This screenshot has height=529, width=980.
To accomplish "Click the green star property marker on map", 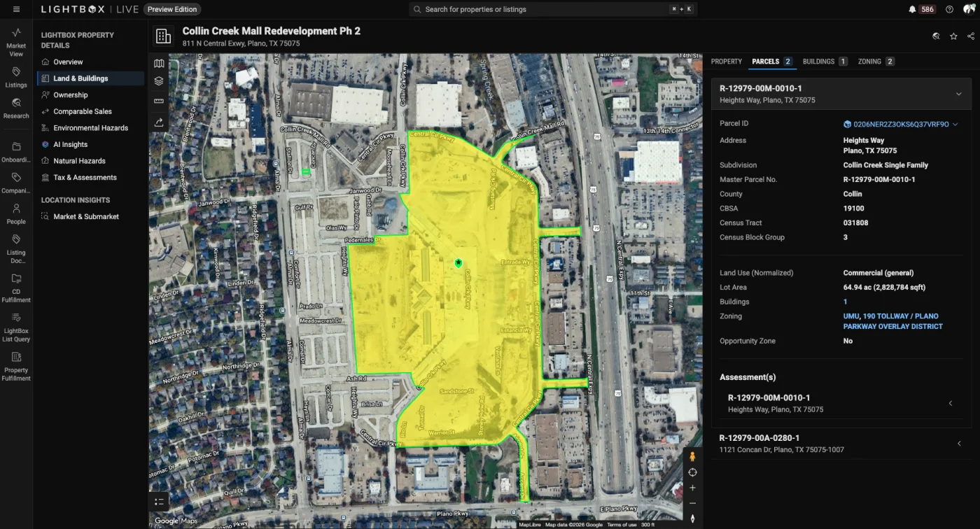I will (x=458, y=262).
